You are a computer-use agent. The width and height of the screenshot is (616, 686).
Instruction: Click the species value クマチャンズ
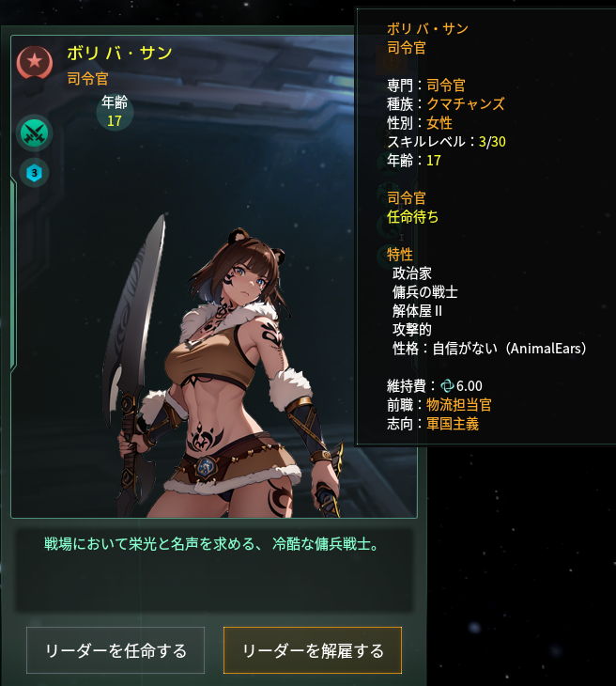[x=466, y=104]
